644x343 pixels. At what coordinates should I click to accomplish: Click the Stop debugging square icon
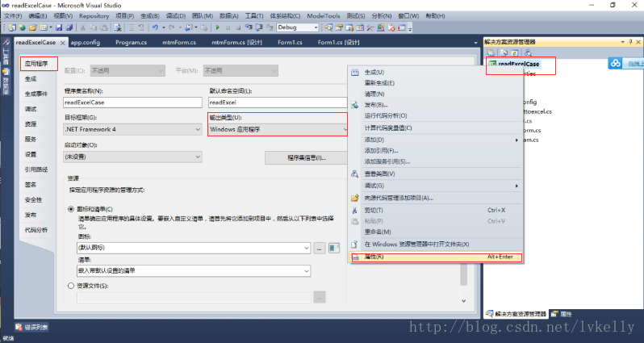(238, 27)
